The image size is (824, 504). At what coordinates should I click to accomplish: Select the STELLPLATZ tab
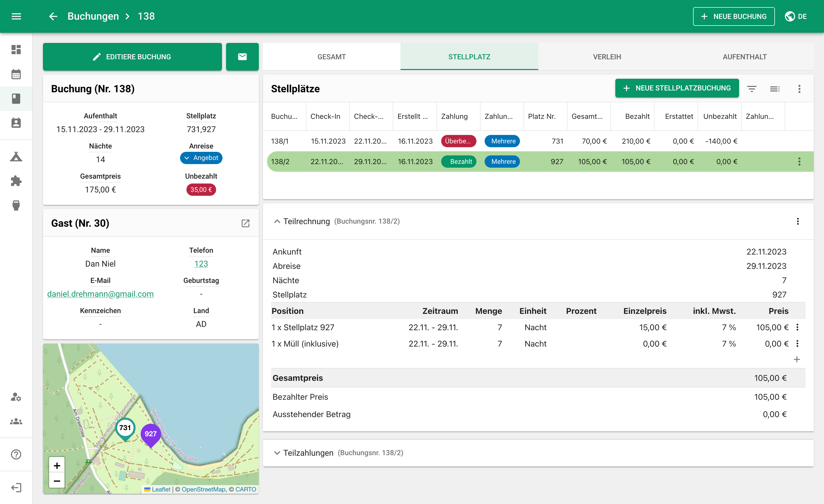point(469,57)
